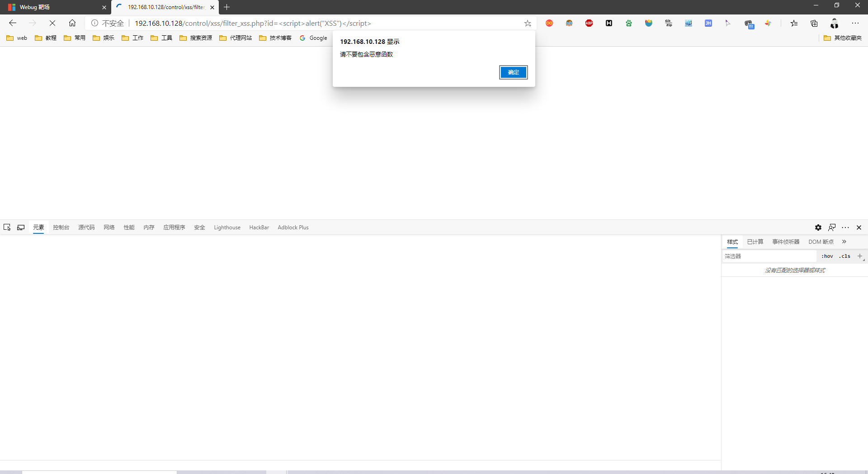Toggle the :hov element state button
The image size is (868, 474).
pyautogui.click(x=827, y=256)
